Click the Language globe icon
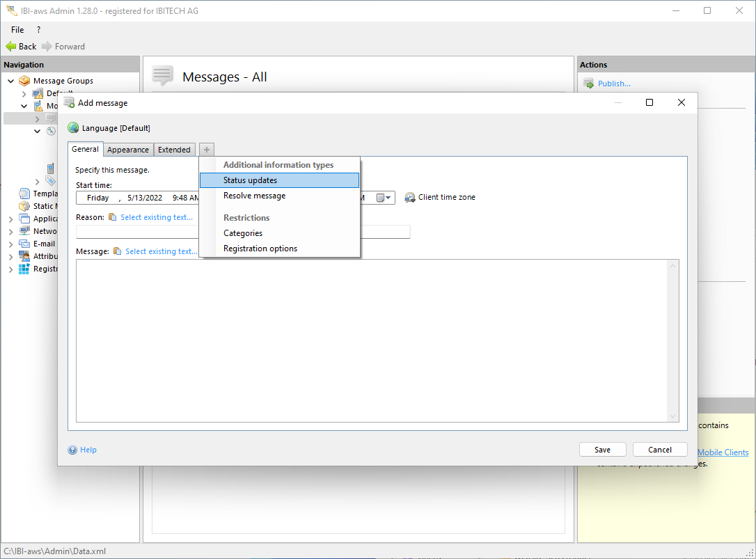Screen dimensions: 756x559 [73, 128]
